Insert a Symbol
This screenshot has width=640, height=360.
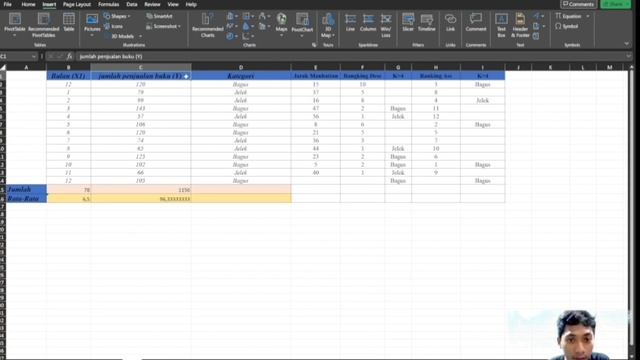(567, 26)
